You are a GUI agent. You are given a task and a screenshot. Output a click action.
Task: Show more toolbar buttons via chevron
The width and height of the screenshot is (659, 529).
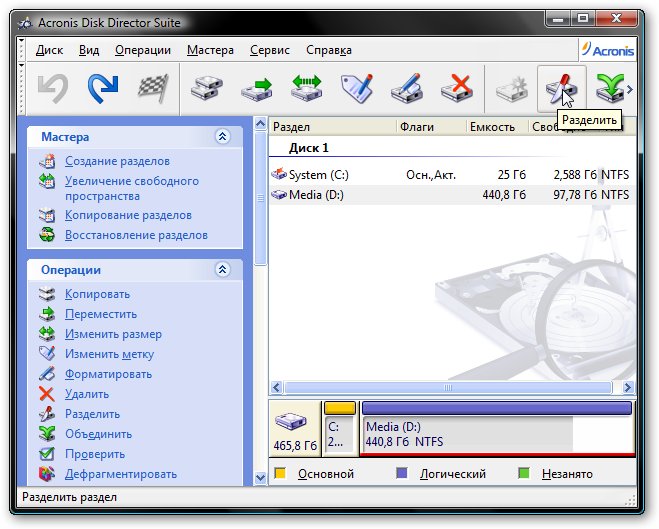click(630, 89)
